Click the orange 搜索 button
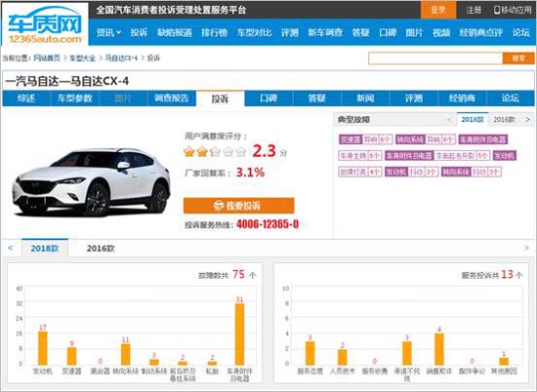The width and height of the screenshot is (537, 392). (x=518, y=59)
